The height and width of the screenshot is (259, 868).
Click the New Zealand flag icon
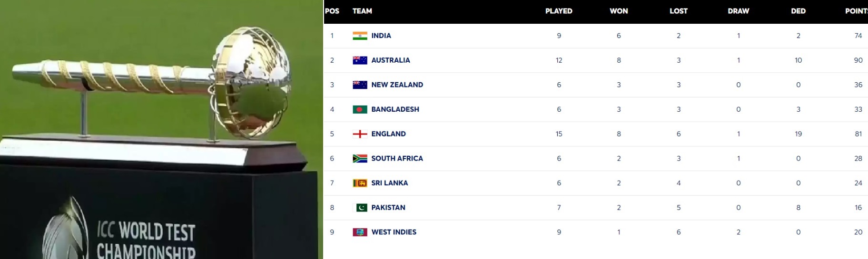[x=360, y=85]
